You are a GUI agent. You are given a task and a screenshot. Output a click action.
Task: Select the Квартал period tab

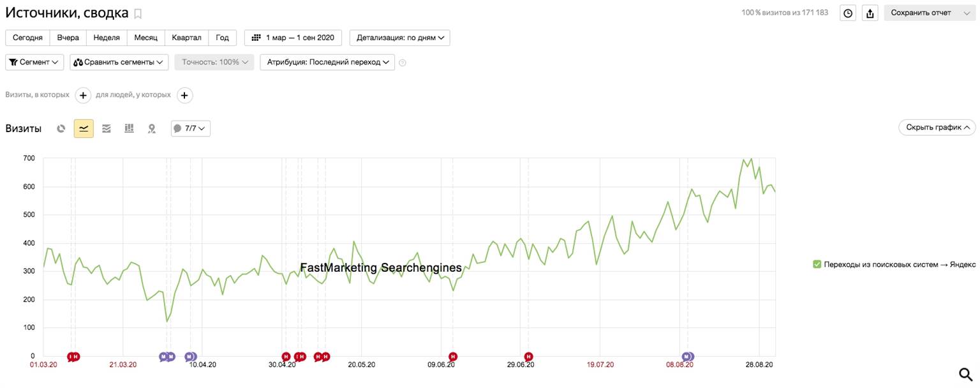[x=186, y=38]
